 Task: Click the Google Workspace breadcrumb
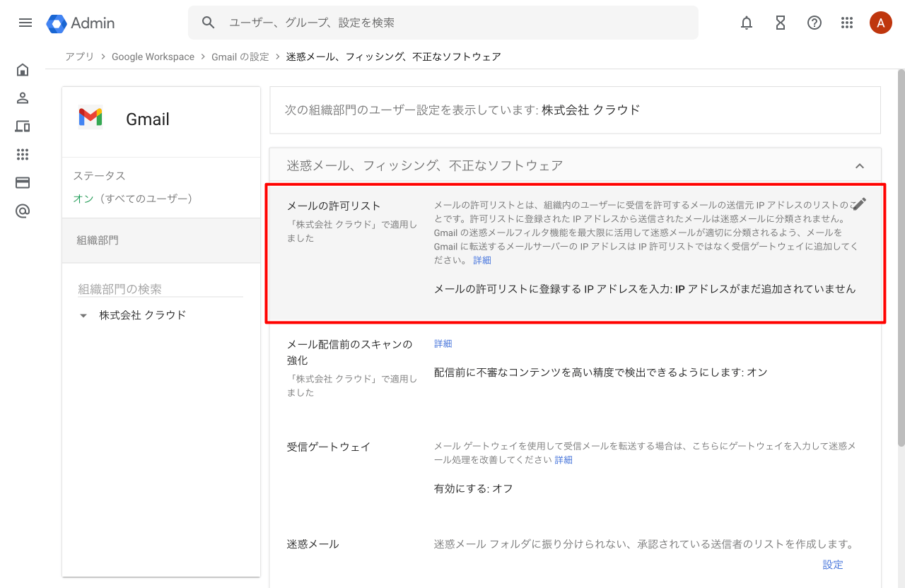(153, 57)
